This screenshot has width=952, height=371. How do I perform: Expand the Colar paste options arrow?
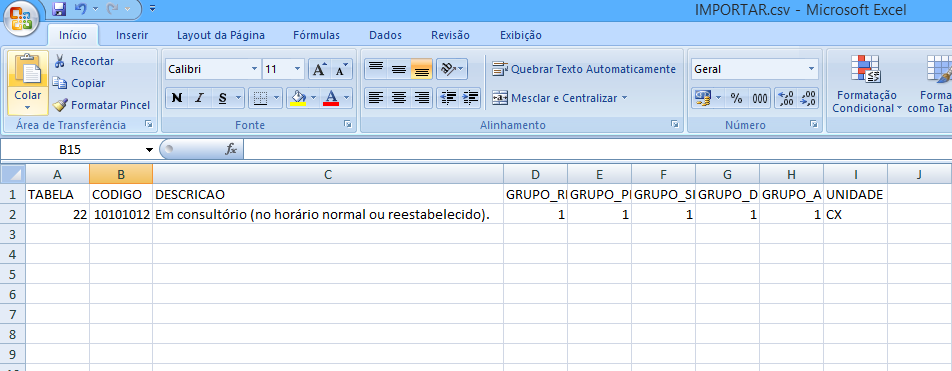coord(28,108)
